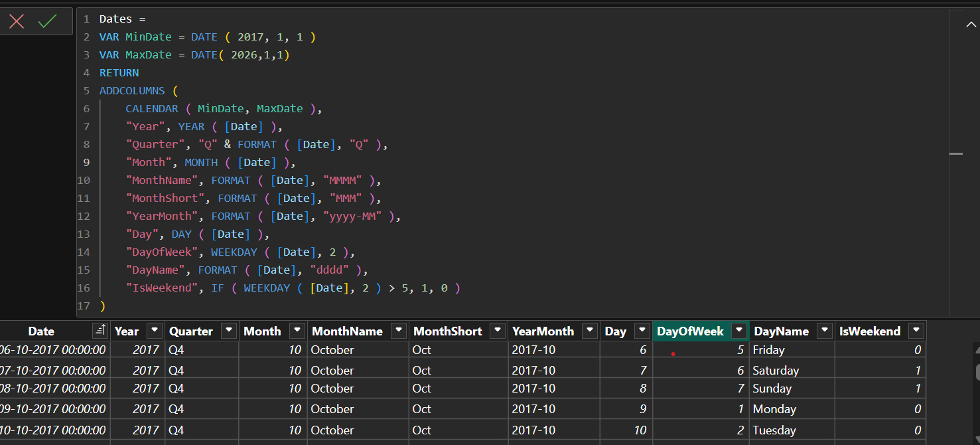Click CALENDAR function on line 6

click(152, 109)
